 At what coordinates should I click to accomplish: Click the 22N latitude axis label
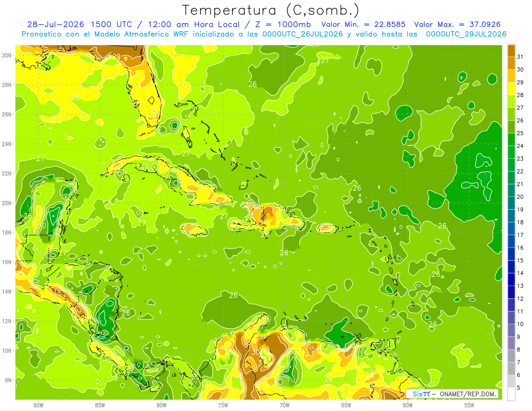7,173
